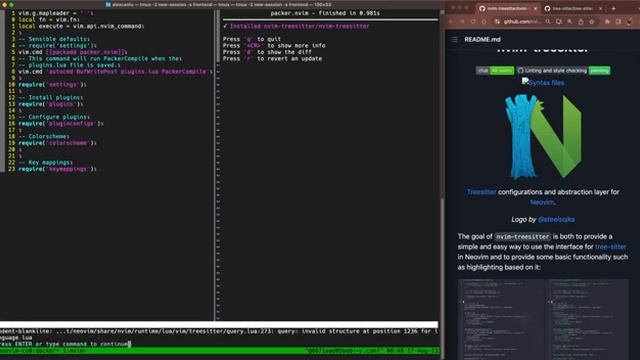The image size is (640, 360).
Task: Bookmark this page with the star icon
Action: click(x=591, y=22)
